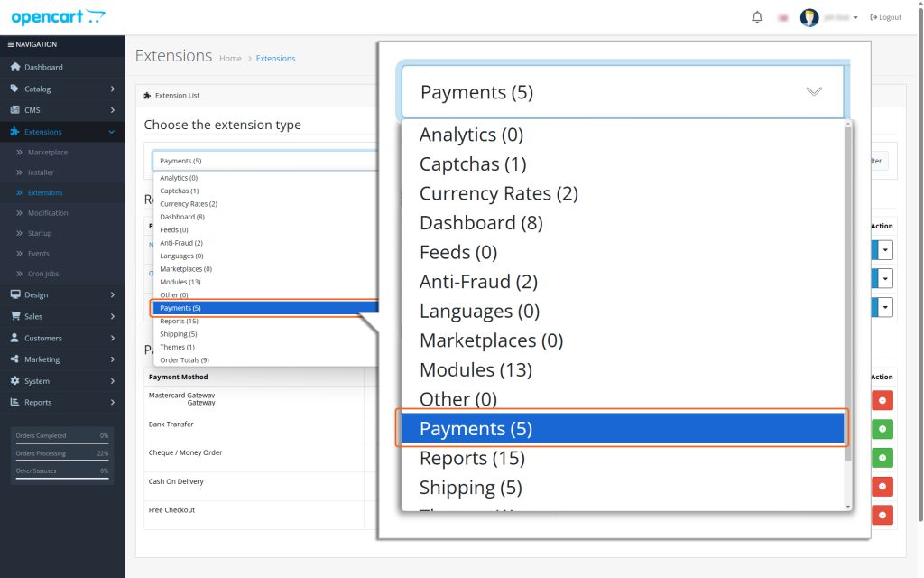Click the green install button for Cheque / Money Order
The width and height of the screenshot is (924, 578).
882,458
